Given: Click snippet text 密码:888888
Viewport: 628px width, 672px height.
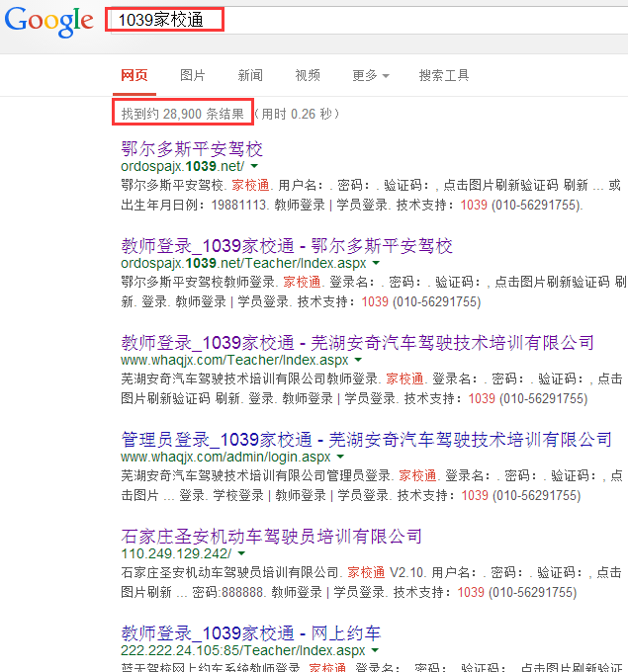Looking at the screenshot, I should [227, 592].
